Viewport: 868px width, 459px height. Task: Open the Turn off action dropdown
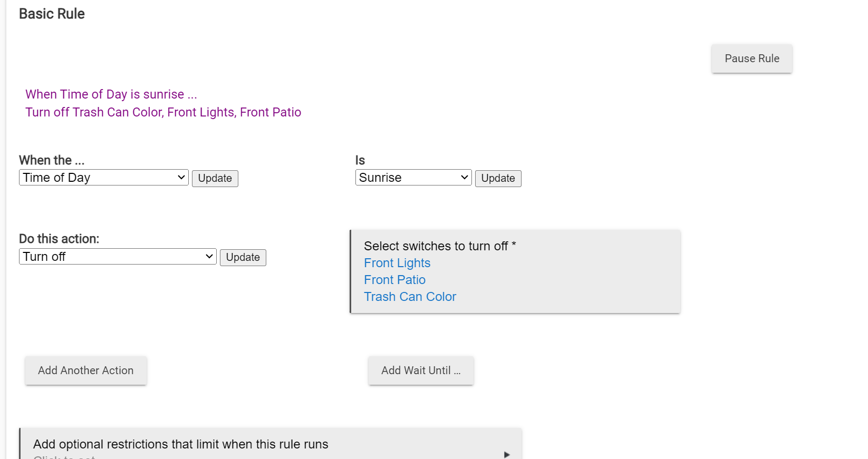click(x=118, y=257)
